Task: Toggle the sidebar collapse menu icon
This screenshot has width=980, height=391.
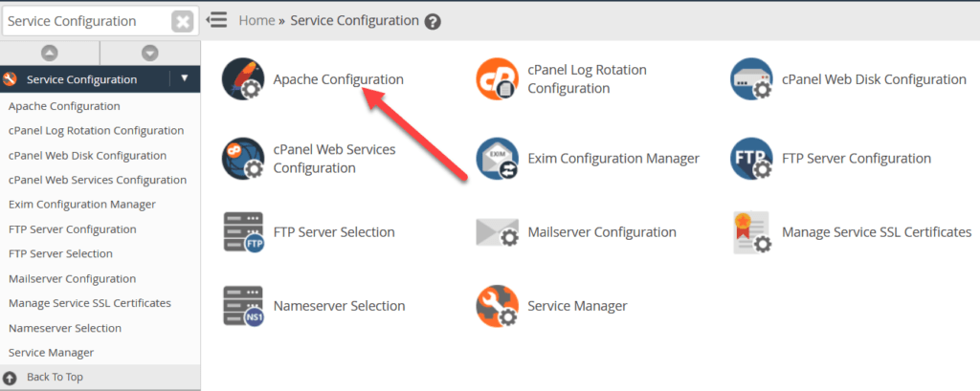Action: click(217, 20)
